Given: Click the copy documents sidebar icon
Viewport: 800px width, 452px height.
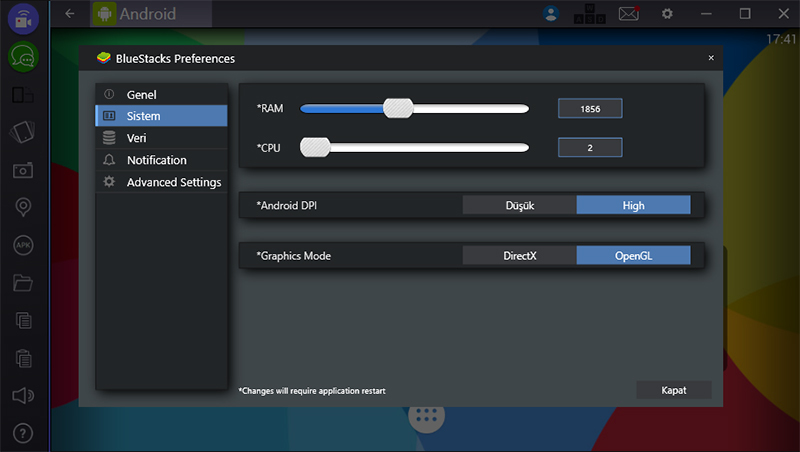Looking at the screenshot, I should tap(23, 320).
